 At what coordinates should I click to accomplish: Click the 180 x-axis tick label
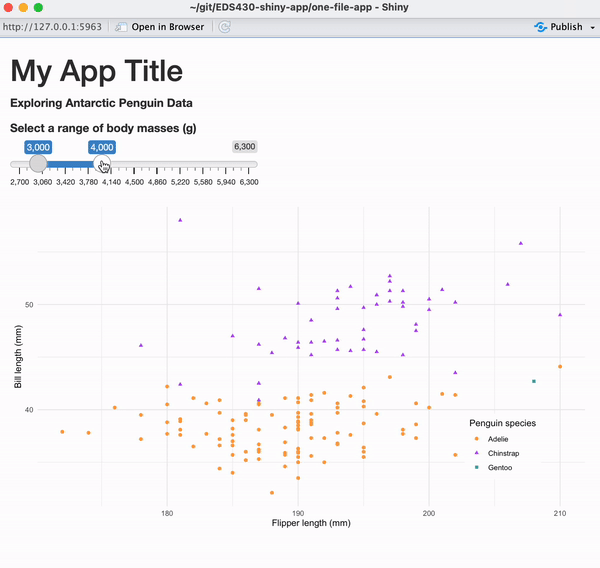(167, 513)
